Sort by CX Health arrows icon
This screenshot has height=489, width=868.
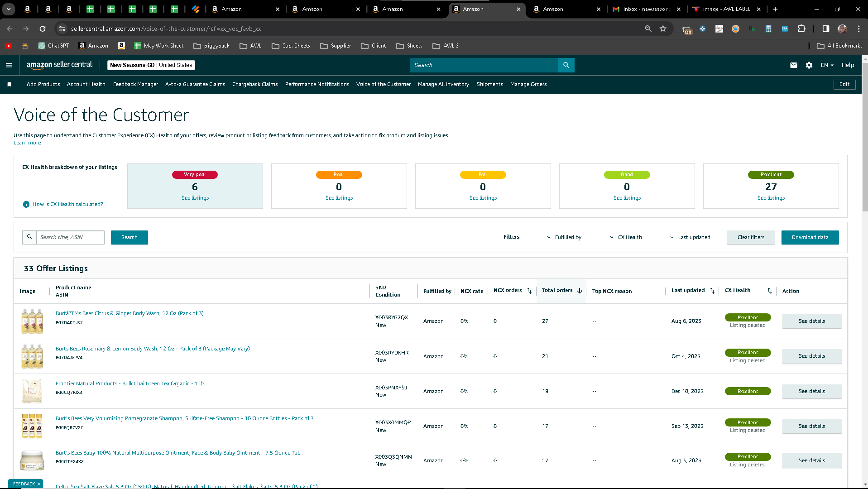tap(769, 291)
